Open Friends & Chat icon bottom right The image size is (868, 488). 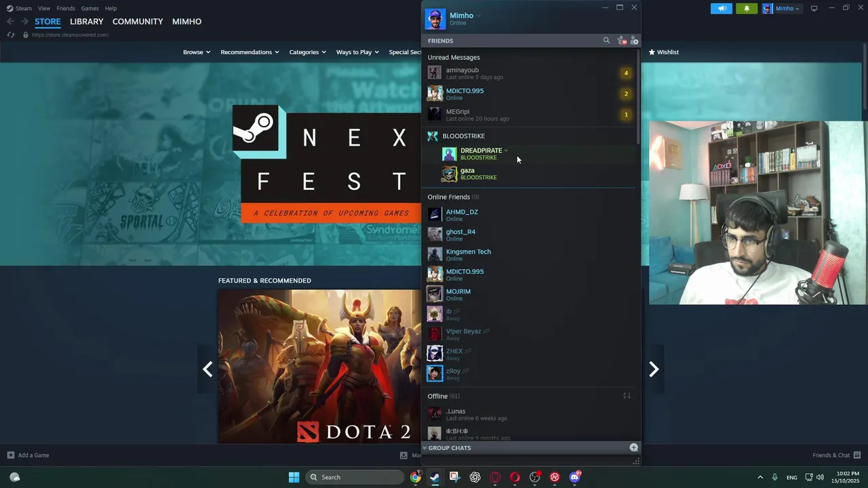tap(857, 455)
